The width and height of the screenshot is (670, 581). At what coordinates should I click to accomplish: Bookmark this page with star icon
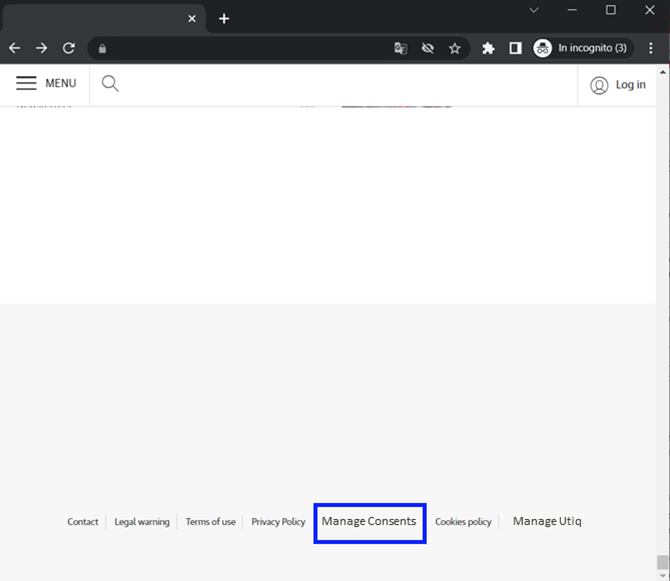pyautogui.click(x=455, y=48)
